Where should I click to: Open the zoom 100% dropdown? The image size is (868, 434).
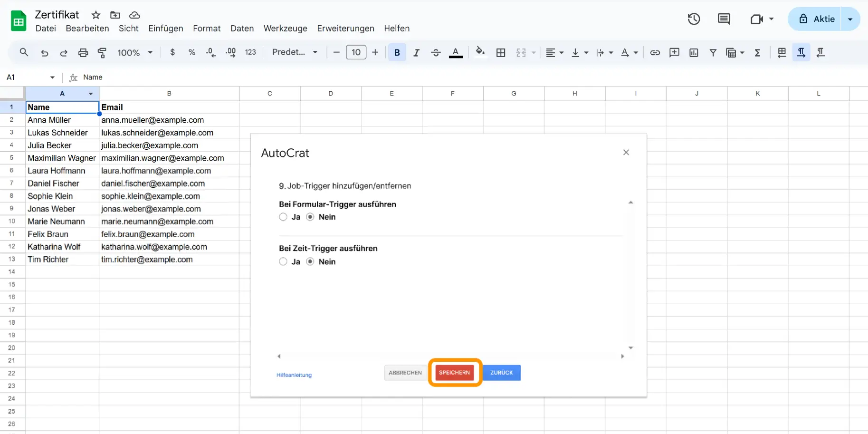135,53
